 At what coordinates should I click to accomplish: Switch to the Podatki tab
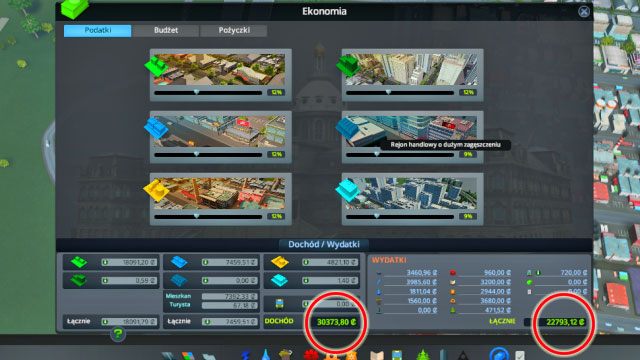tap(98, 31)
